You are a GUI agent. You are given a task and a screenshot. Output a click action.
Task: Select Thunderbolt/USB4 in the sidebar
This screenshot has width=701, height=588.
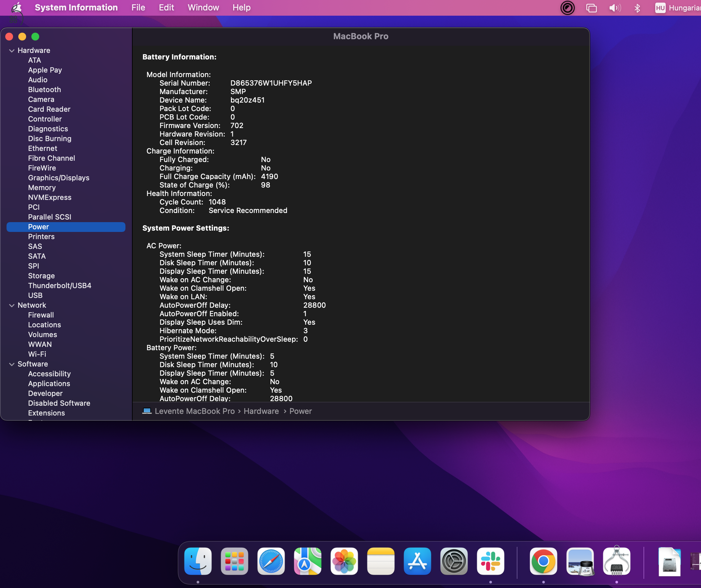[x=60, y=286]
